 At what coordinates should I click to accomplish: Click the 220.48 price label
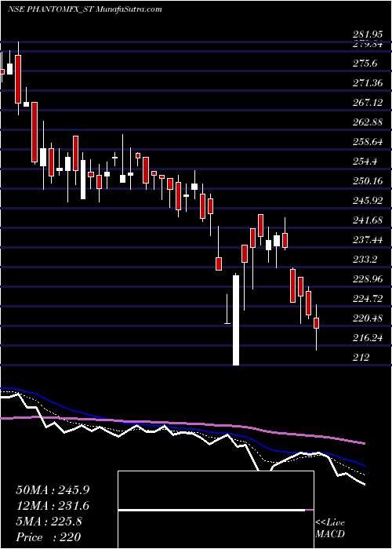point(367,318)
